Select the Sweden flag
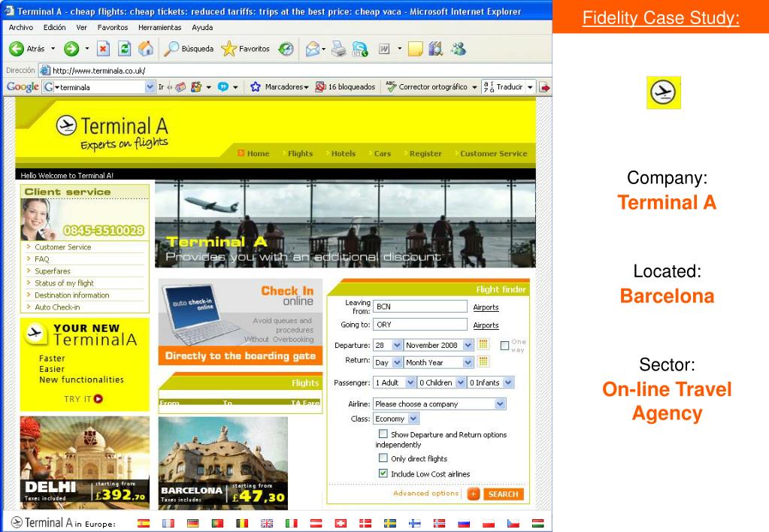The height and width of the screenshot is (532, 769). click(x=390, y=523)
